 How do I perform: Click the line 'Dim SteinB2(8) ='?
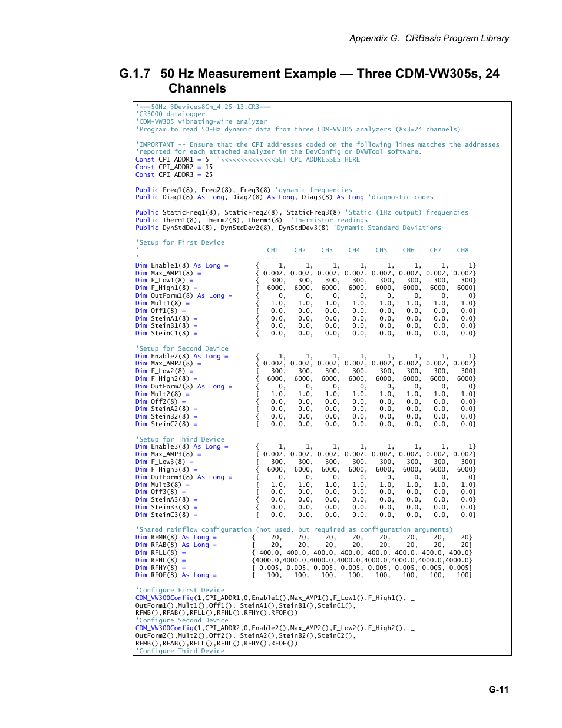[306, 417]
